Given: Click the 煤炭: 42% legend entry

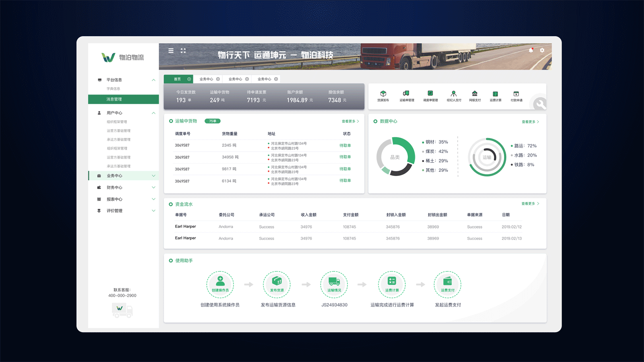Looking at the screenshot, I should (435, 151).
